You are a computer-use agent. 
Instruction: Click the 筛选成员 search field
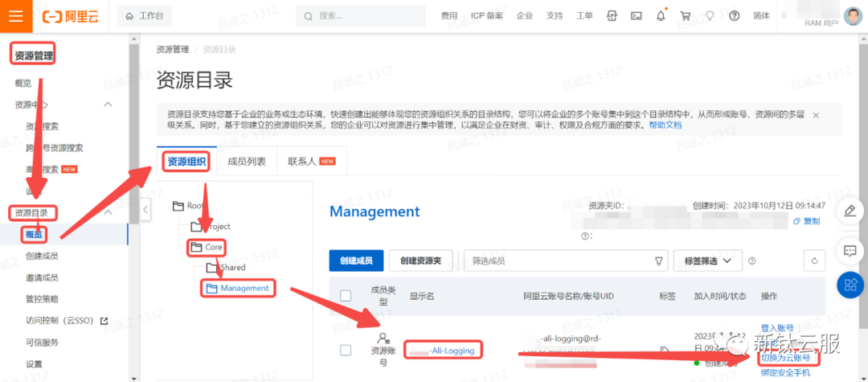click(x=559, y=261)
